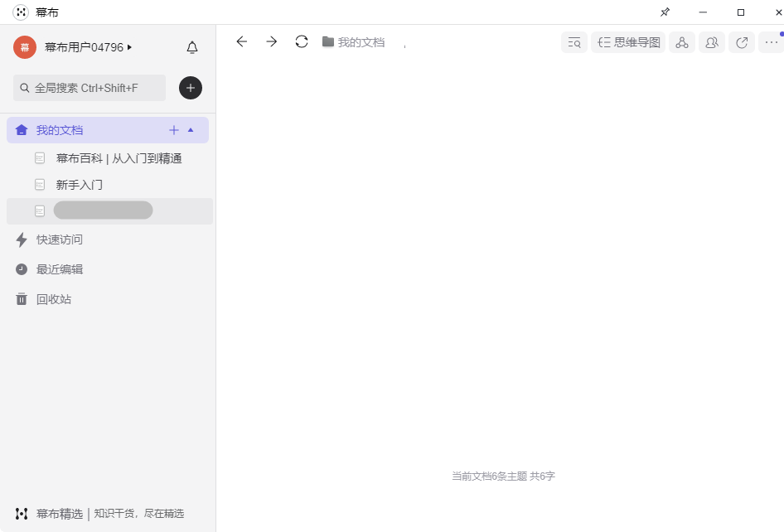Open 快速访问 in the sidebar
The width and height of the screenshot is (784, 532).
click(x=60, y=239)
